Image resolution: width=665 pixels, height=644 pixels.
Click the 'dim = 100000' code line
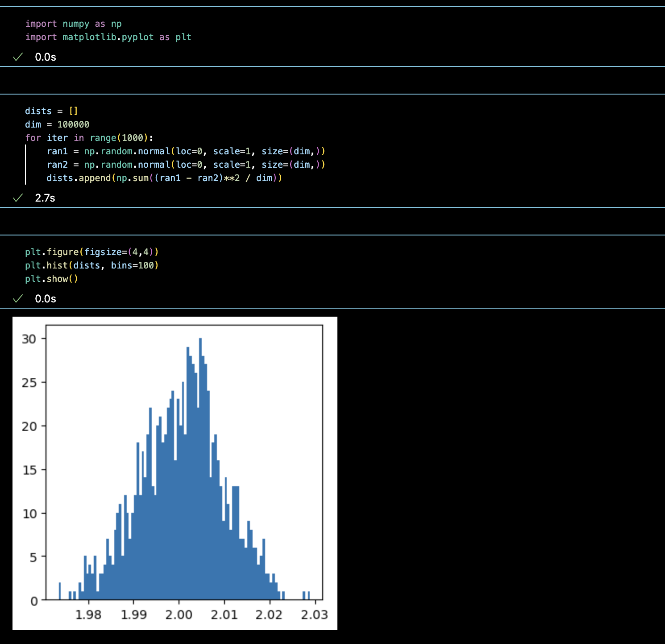click(x=57, y=124)
